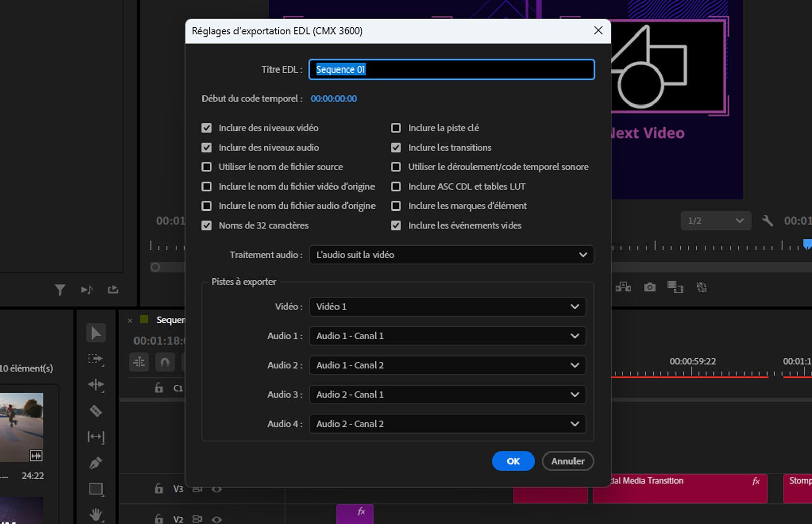Pick the Slip tool
812x524 pixels.
tap(95, 437)
